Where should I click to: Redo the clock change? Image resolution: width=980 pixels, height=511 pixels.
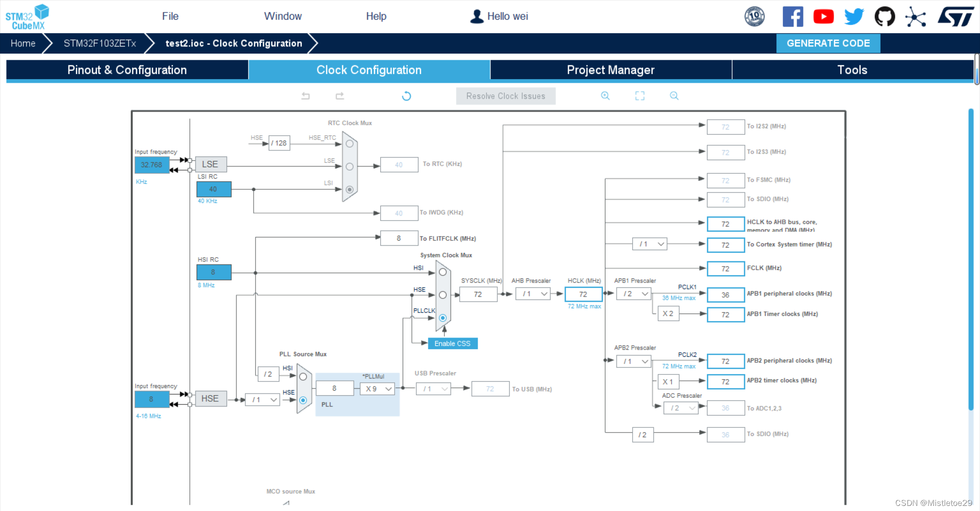point(340,96)
